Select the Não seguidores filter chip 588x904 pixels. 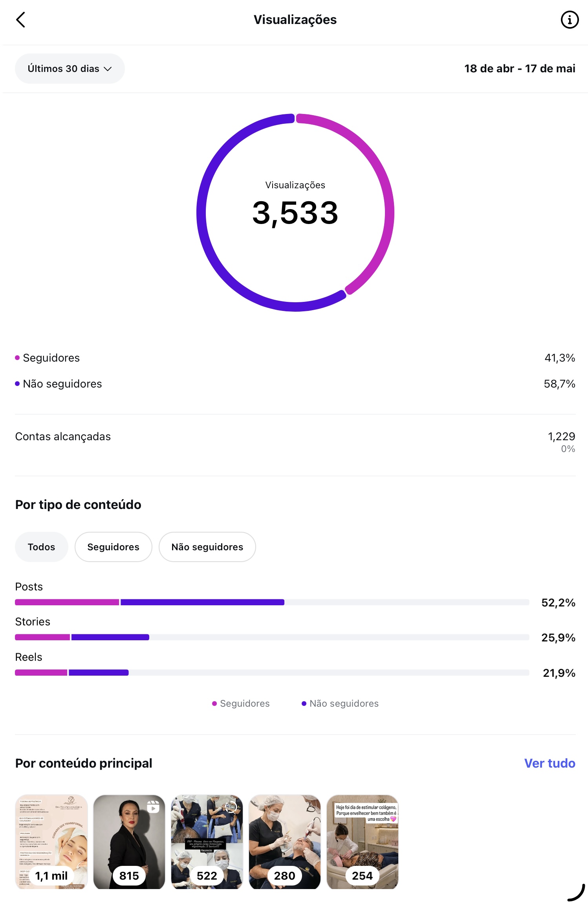(207, 547)
